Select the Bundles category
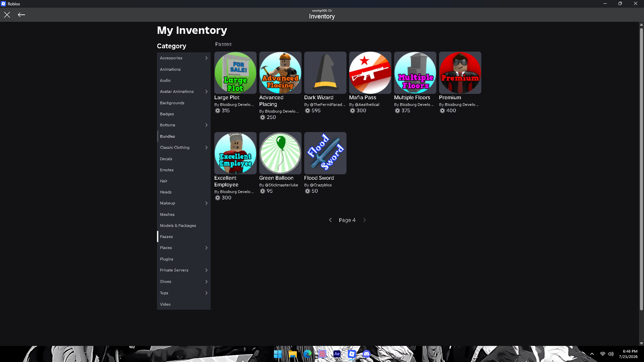Viewport: 644px width, 362px height. click(184, 136)
